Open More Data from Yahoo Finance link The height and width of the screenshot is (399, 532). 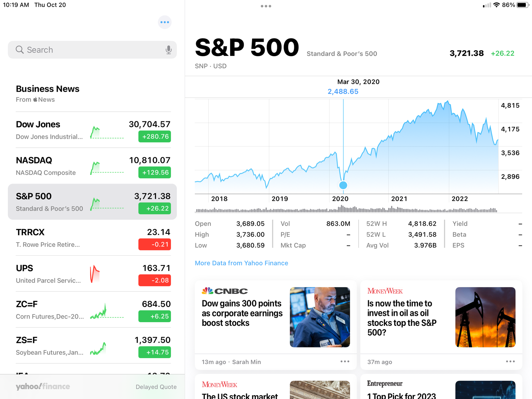click(241, 263)
